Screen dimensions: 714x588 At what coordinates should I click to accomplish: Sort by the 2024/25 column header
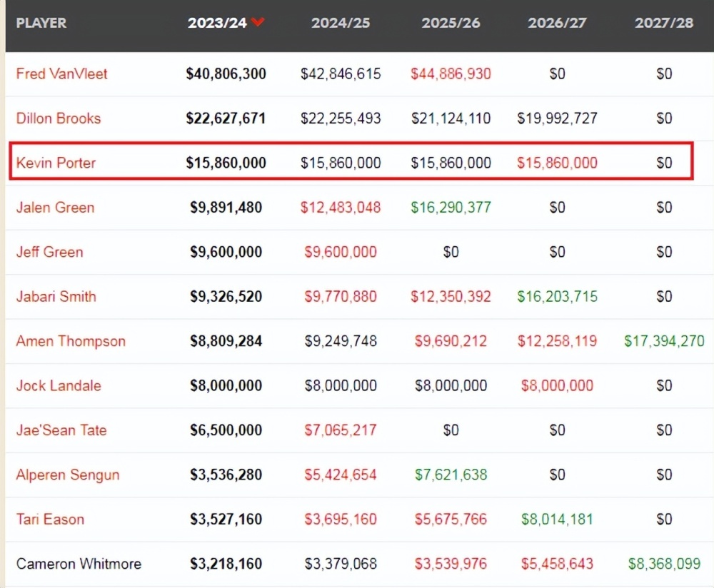[x=341, y=23]
